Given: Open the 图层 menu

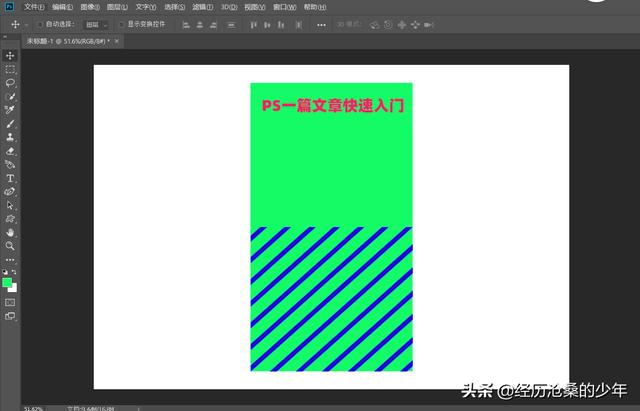Looking at the screenshot, I should click(117, 7).
